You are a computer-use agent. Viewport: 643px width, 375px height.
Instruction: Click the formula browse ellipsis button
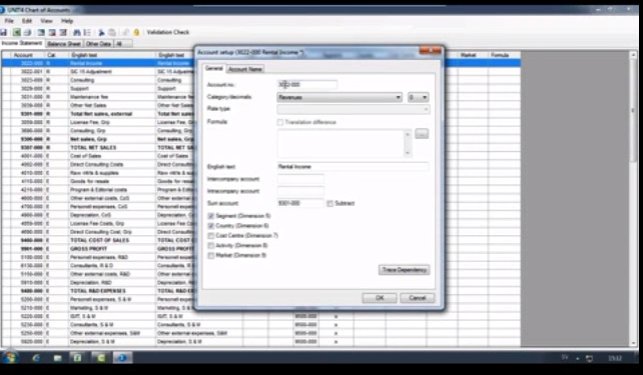tap(422, 133)
